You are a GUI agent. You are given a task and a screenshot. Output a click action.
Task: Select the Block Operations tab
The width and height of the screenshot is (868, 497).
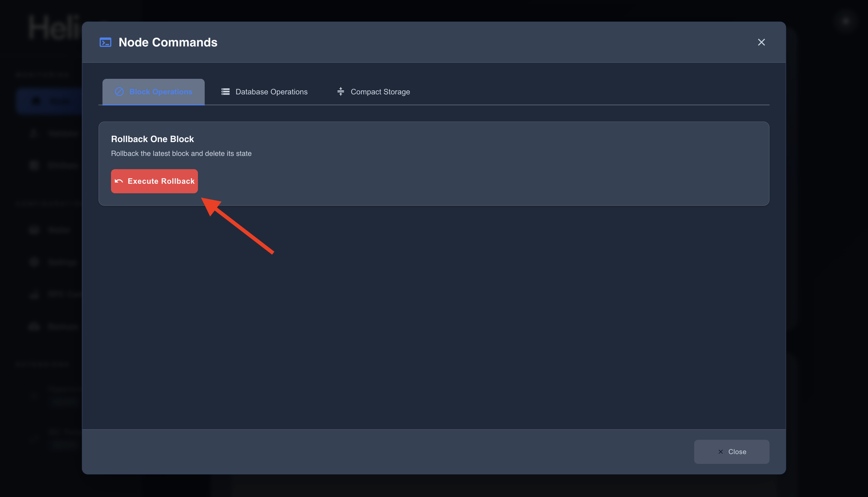[154, 92]
